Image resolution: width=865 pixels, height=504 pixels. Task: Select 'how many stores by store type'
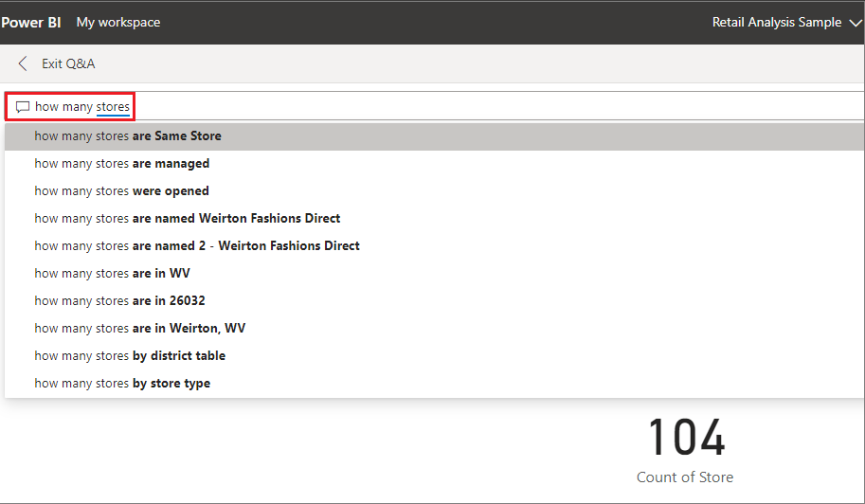click(x=434, y=384)
